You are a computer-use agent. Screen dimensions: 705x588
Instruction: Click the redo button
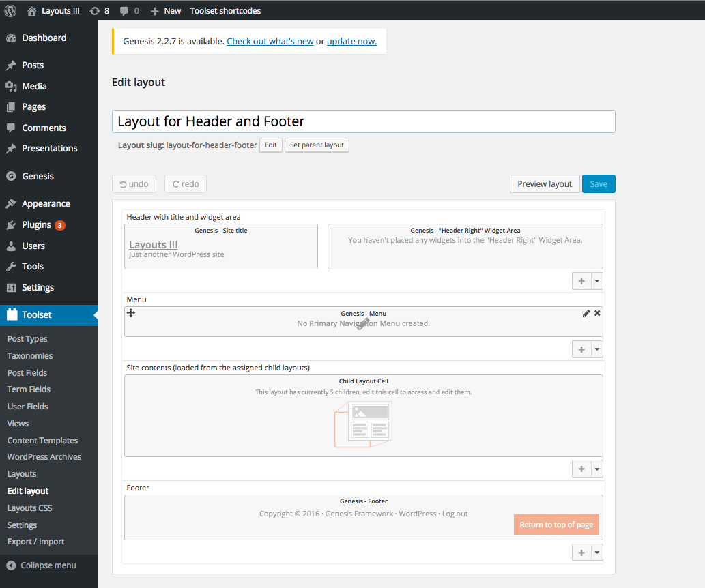186,184
